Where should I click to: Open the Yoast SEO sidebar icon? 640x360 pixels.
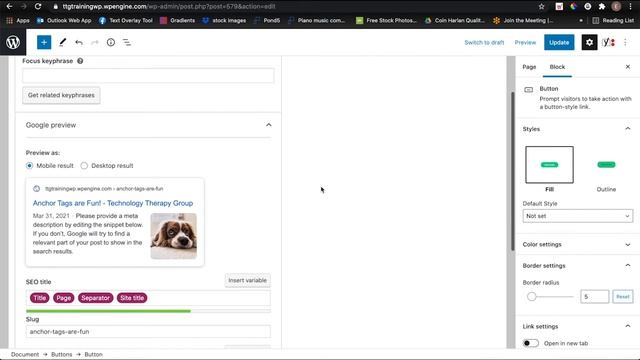(x=608, y=42)
